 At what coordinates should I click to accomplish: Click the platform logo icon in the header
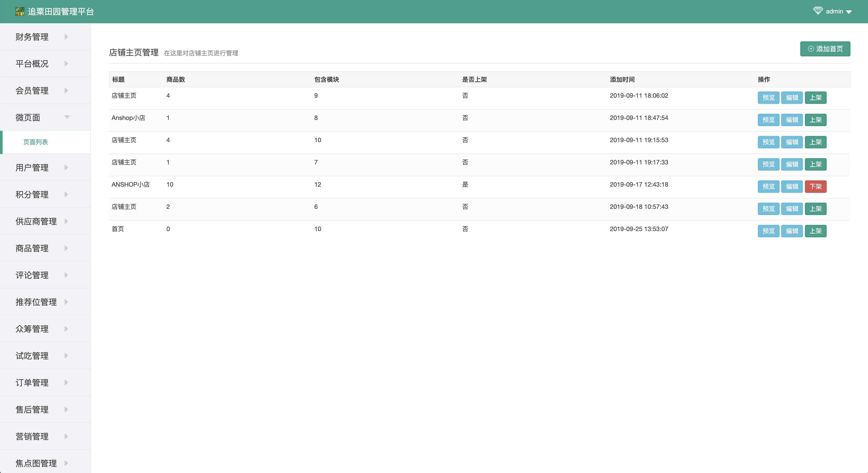pos(20,11)
